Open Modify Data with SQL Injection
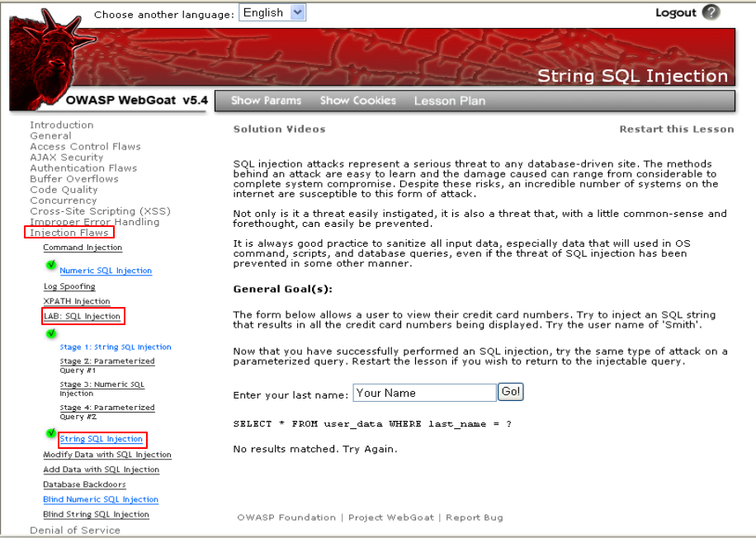This screenshot has width=756, height=538. pyautogui.click(x=107, y=455)
